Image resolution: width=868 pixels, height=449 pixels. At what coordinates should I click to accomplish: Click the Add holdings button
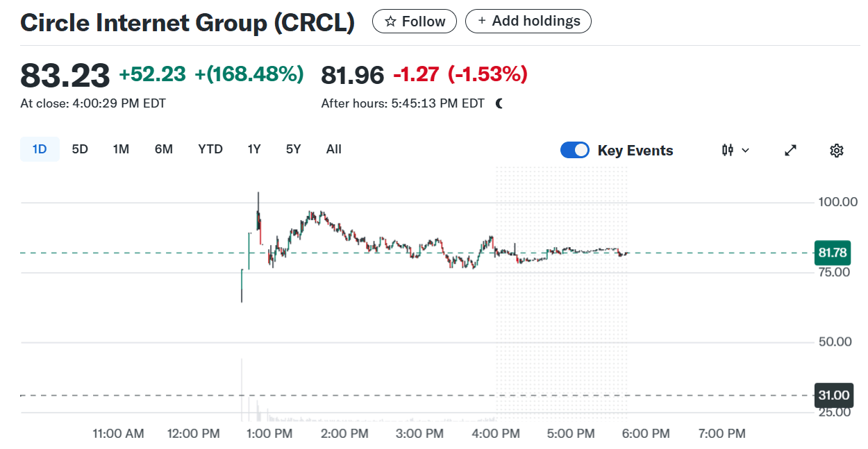tap(528, 22)
